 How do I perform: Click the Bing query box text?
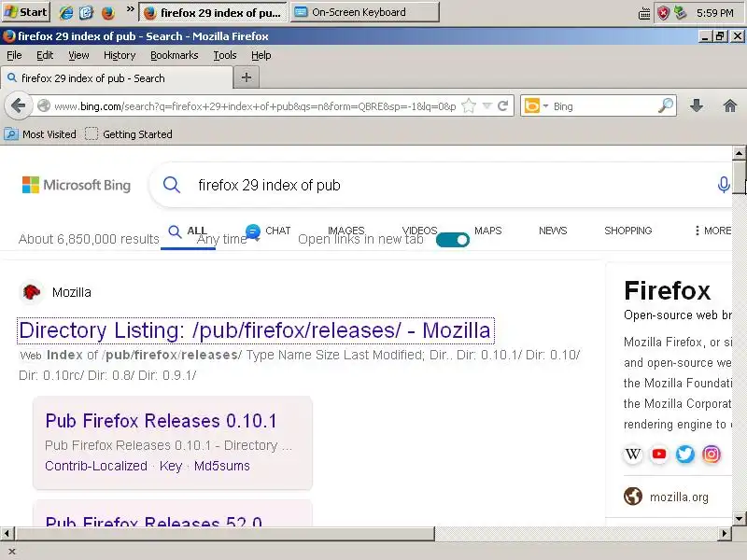tap(269, 185)
